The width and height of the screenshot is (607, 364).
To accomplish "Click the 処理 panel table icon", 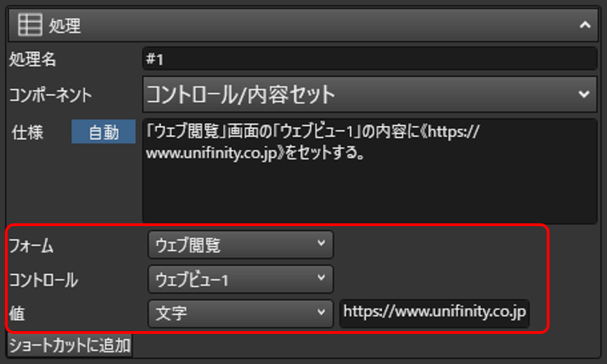I will (30, 25).
